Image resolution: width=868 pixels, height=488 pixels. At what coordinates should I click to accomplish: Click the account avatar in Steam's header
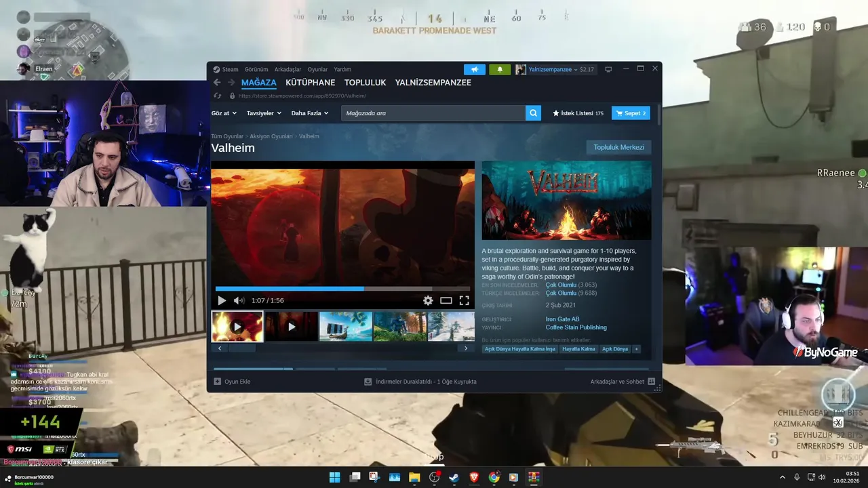click(x=521, y=69)
